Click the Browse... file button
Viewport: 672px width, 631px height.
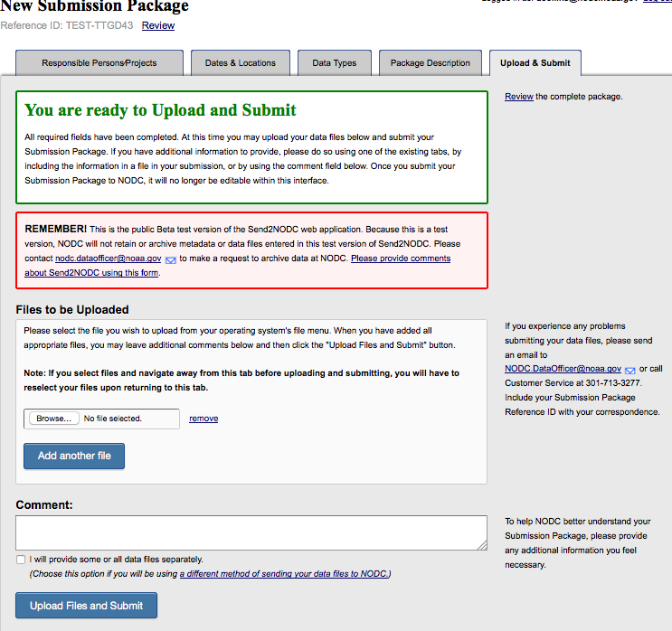(54, 419)
